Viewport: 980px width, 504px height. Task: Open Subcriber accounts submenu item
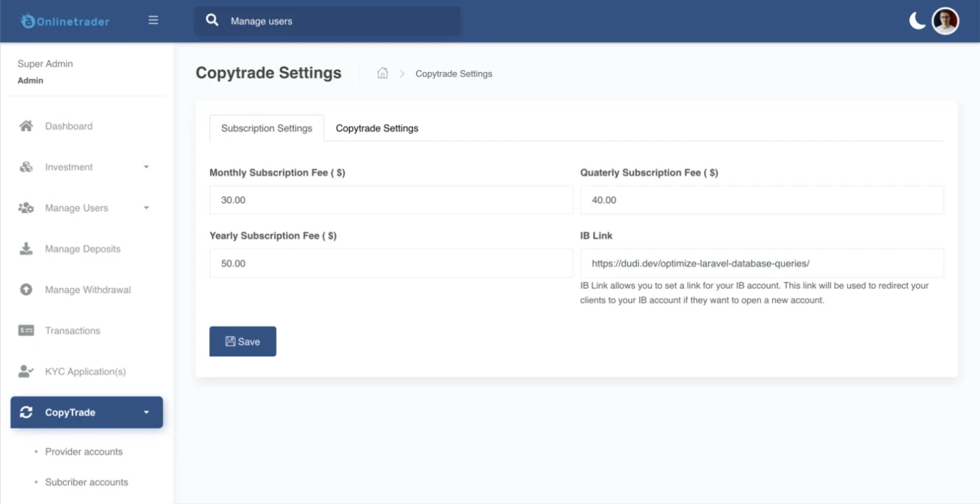pos(86,482)
